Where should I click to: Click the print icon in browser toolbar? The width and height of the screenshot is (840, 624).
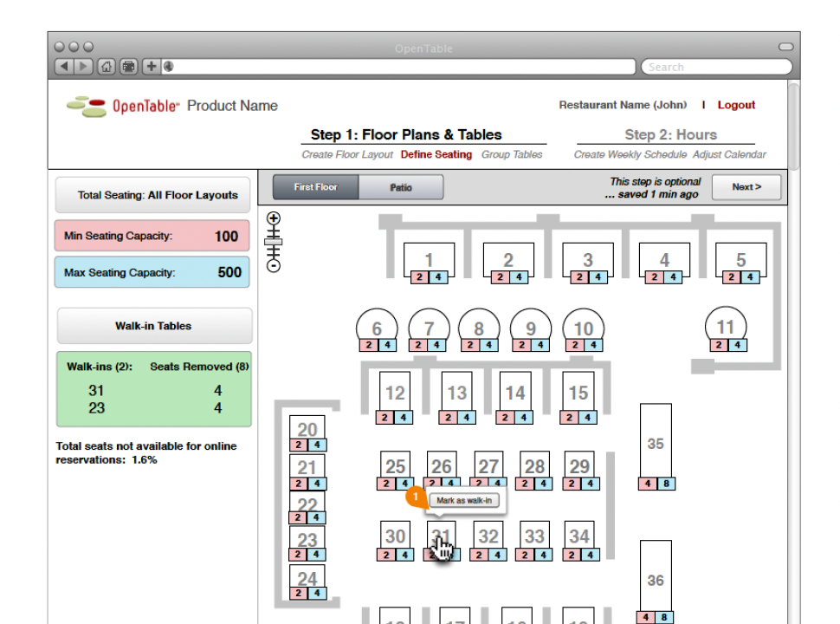click(x=127, y=67)
